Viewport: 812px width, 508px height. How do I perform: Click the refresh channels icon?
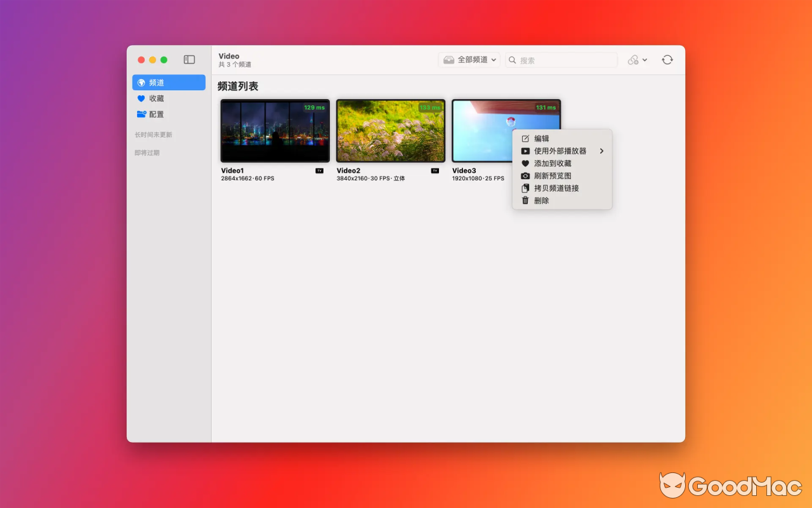pos(667,59)
